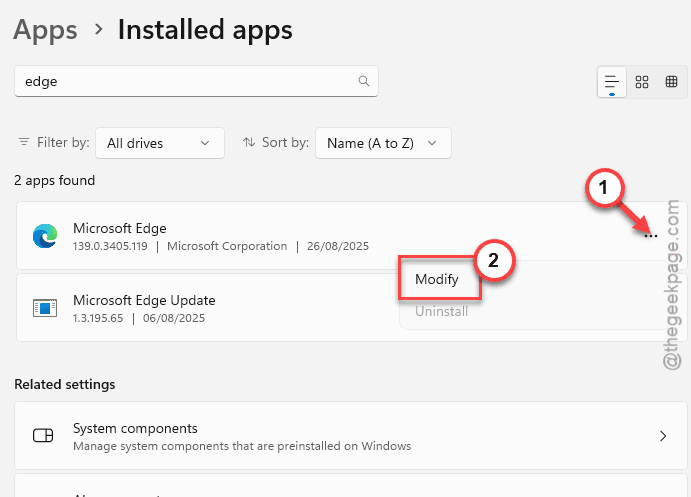This screenshot has width=691, height=497.
Task: Click the Installed apps heading
Action: pos(205,30)
